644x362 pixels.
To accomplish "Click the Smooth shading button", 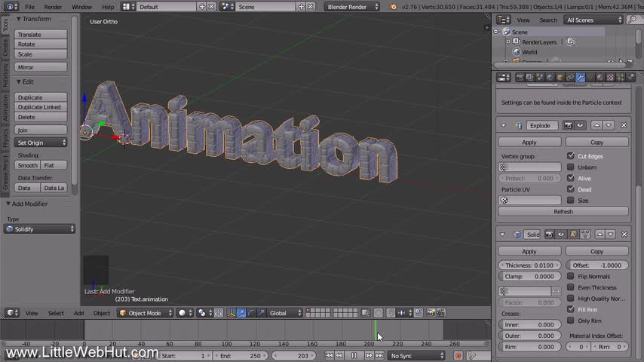I will click(27, 165).
